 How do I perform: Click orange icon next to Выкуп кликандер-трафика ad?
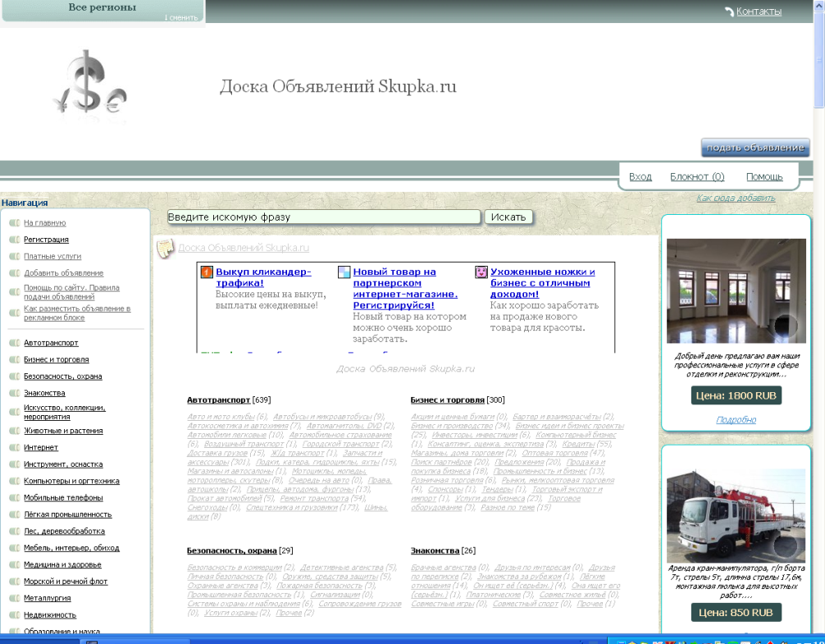click(x=207, y=272)
